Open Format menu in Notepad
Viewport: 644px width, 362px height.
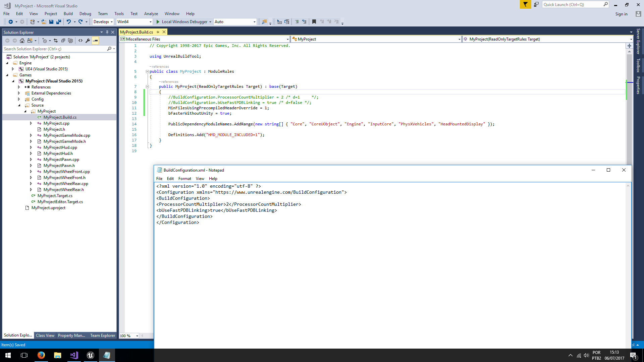(x=184, y=179)
